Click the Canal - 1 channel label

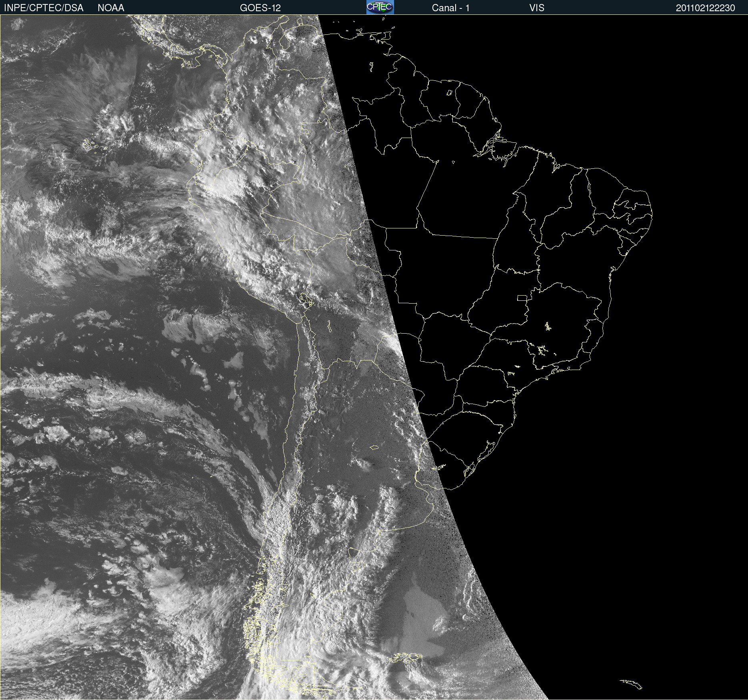click(451, 8)
